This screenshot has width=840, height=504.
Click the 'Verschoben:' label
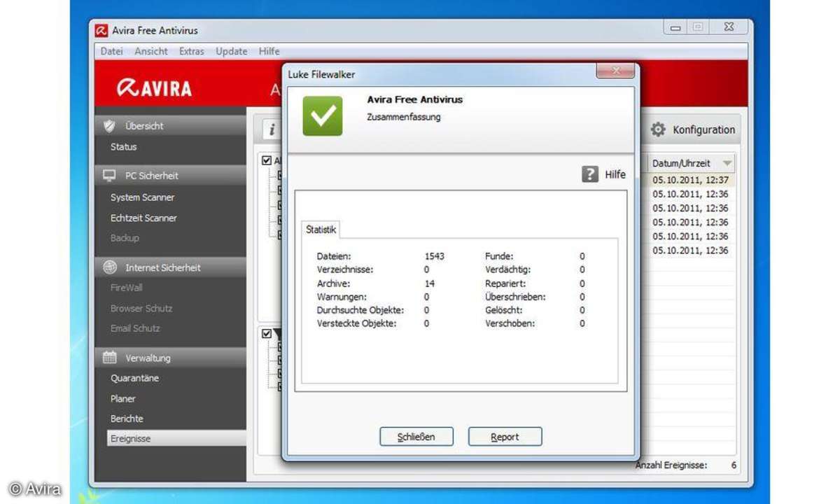pyautogui.click(x=510, y=323)
